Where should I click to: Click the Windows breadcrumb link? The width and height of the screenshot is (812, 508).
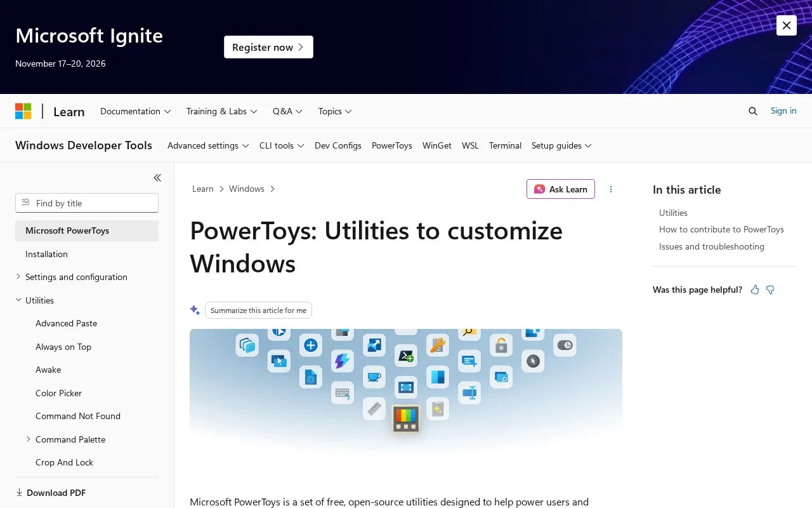click(247, 189)
